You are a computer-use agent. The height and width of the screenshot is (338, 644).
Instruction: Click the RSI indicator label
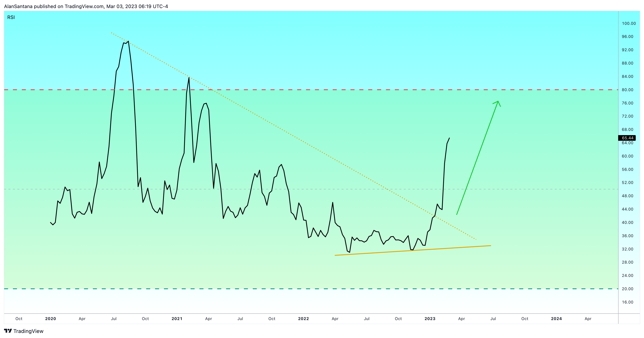(11, 17)
